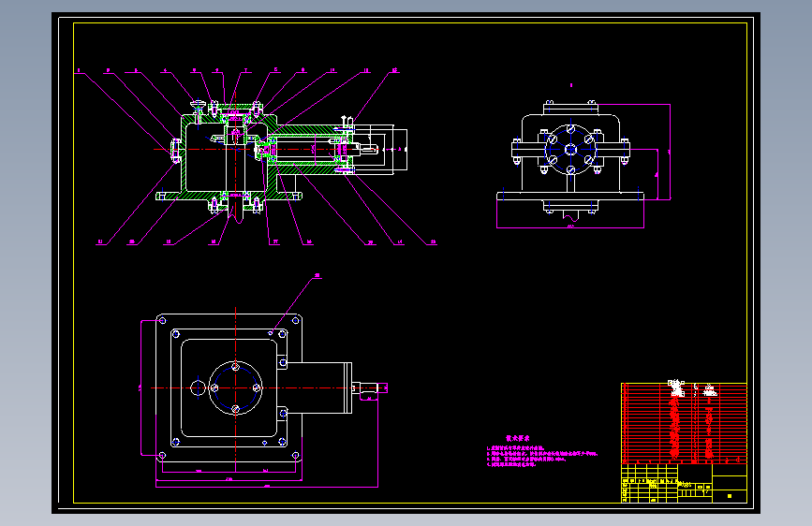Click the magenta technical requirements heading
The height and width of the screenshot is (526, 812).
517,438
